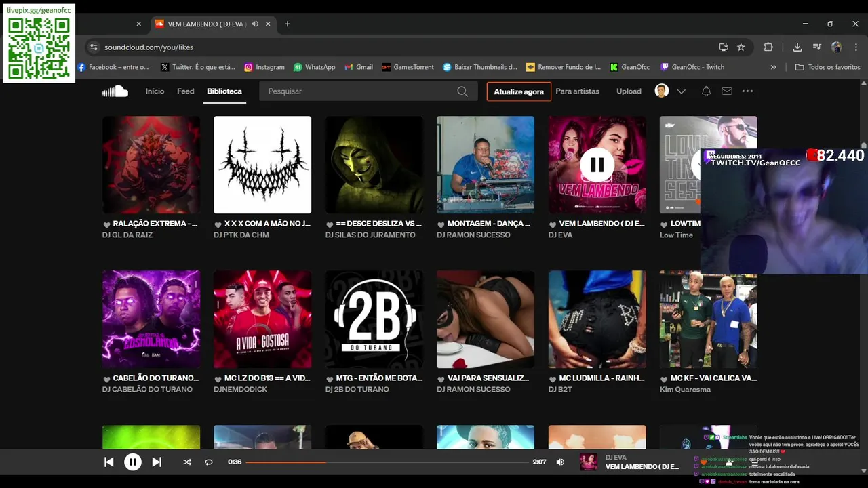Open the Para artistas link
Viewport: 868px width, 488px height.
tap(578, 91)
